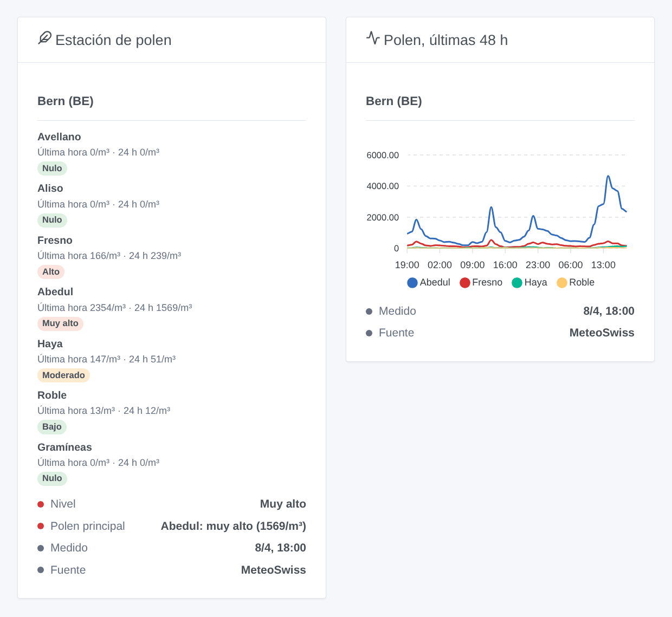The image size is (672, 617).
Task: Click the Roble yellow legend swatch
Action: (562, 283)
